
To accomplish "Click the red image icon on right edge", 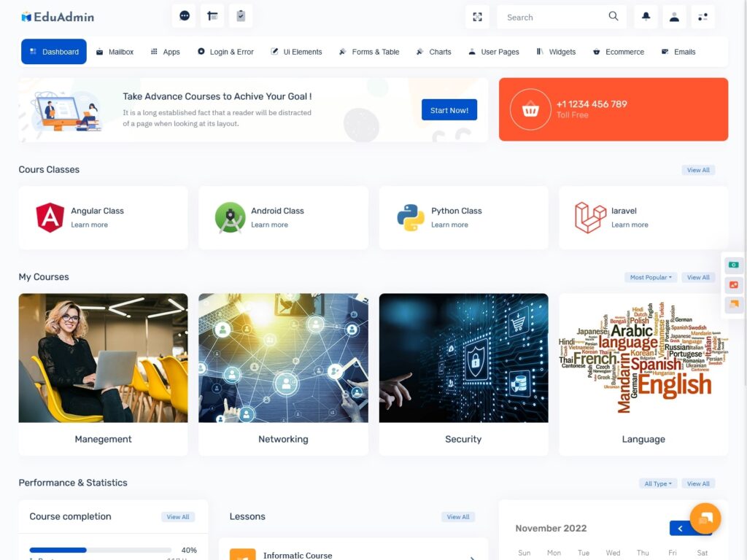I will point(733,285).
